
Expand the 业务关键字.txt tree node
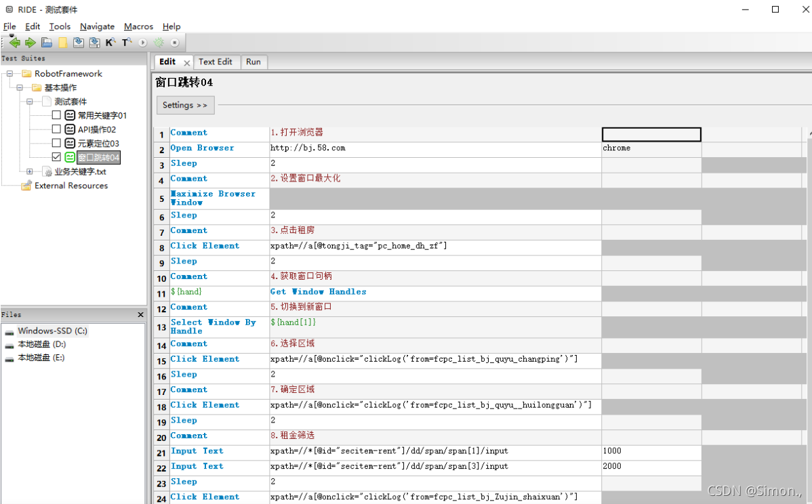click(30, 171)
